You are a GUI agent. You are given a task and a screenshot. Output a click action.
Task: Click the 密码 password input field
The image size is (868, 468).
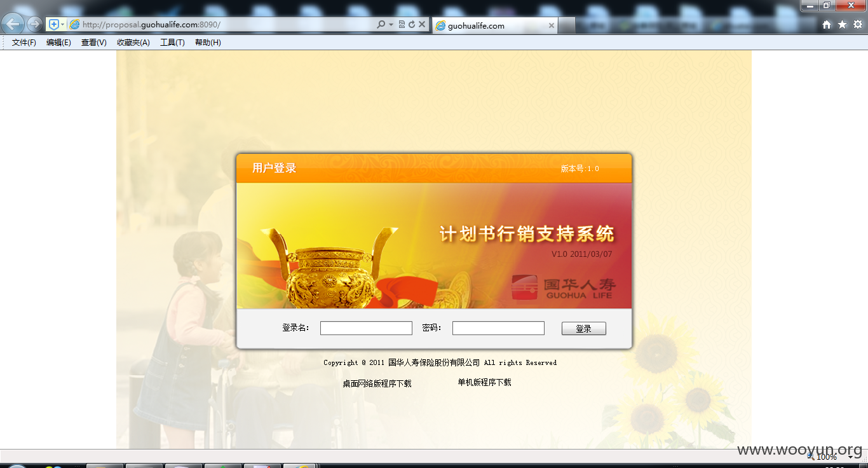pos(498,328)
